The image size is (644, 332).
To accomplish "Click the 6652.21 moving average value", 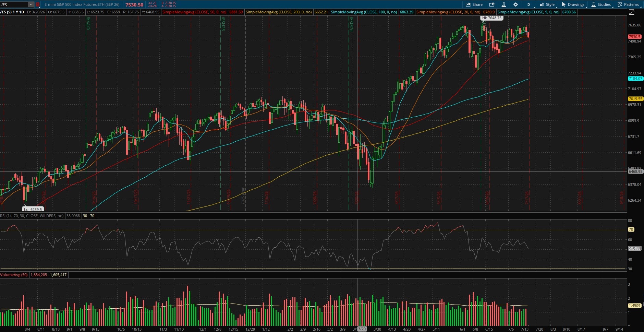I will pos(321,12).
